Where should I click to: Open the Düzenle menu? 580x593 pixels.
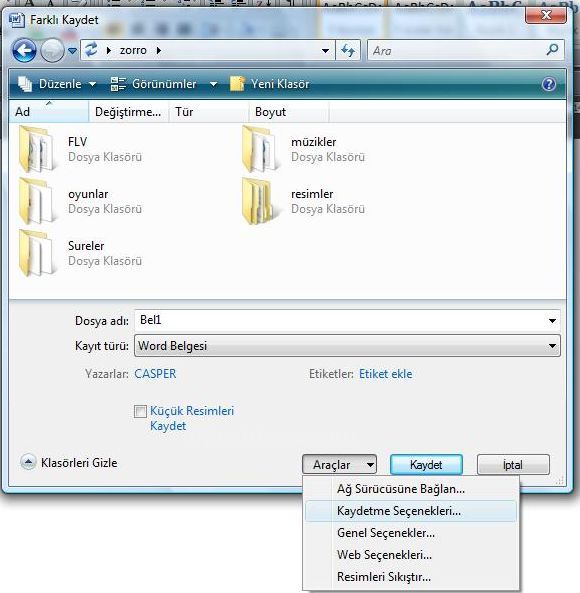(57, 84)
